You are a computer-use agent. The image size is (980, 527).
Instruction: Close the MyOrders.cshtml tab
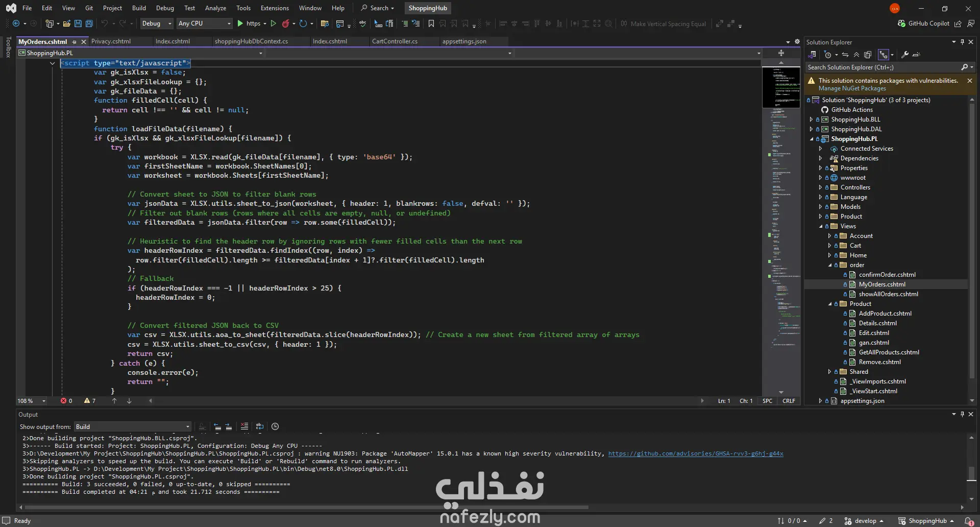(x=84, y=42)
